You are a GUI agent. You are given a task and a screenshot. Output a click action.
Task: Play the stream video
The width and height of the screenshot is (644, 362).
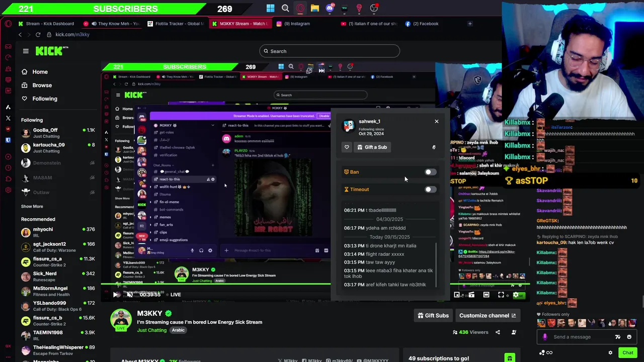[117, 295]
